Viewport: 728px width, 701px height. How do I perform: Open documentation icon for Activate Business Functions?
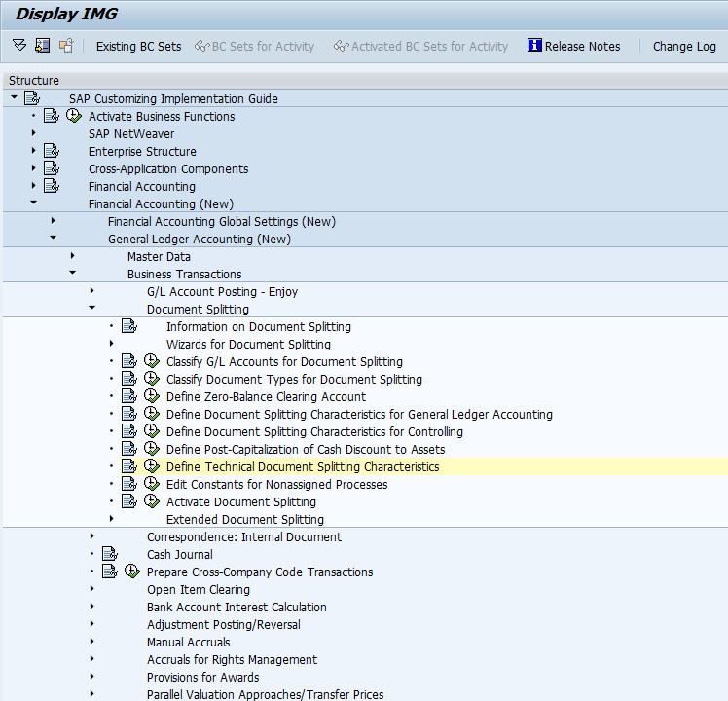(x=52, y=116)
